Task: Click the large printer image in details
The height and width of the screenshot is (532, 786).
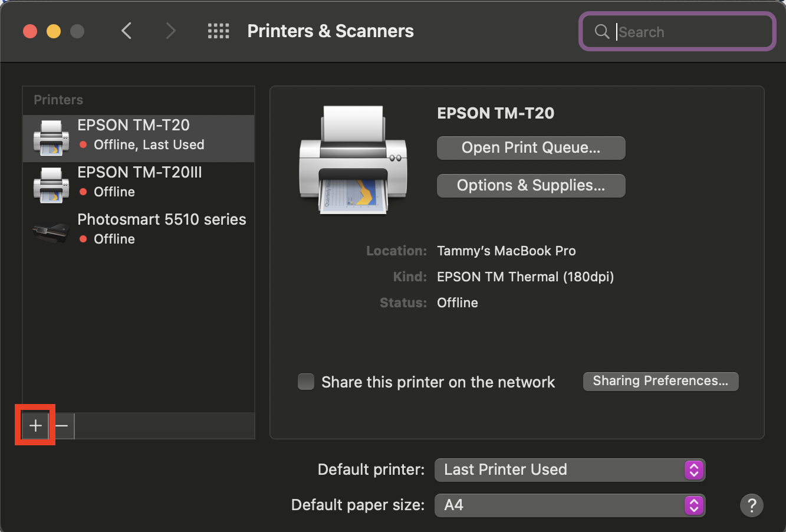Action: tap(353, 160)
